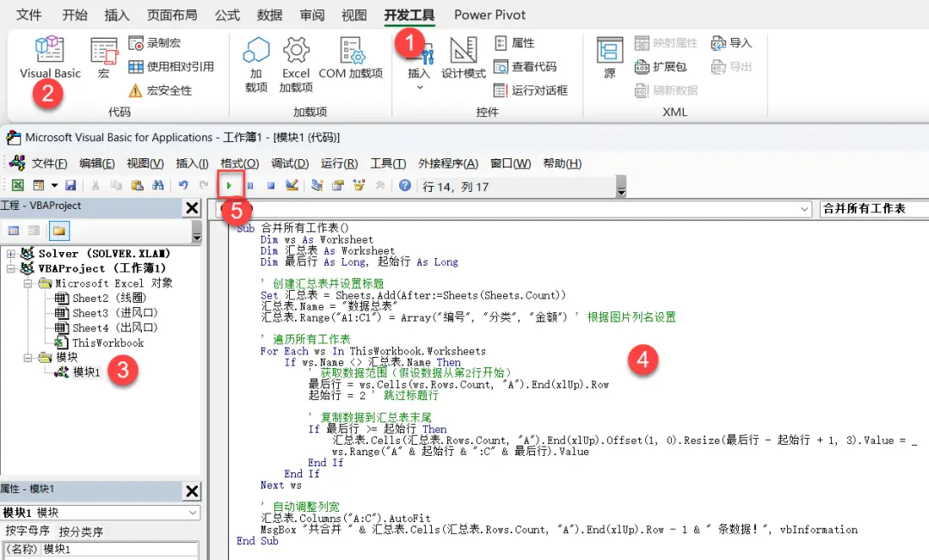
Task: Click 扩展包 in XML group
Action: pyautogui.click(x=660, y=66)
